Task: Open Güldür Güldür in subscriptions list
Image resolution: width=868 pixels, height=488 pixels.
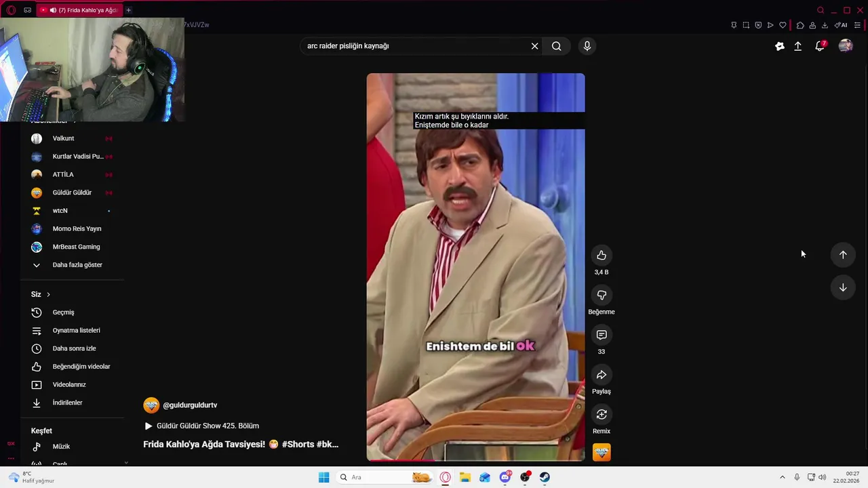Action: point(72,192)
